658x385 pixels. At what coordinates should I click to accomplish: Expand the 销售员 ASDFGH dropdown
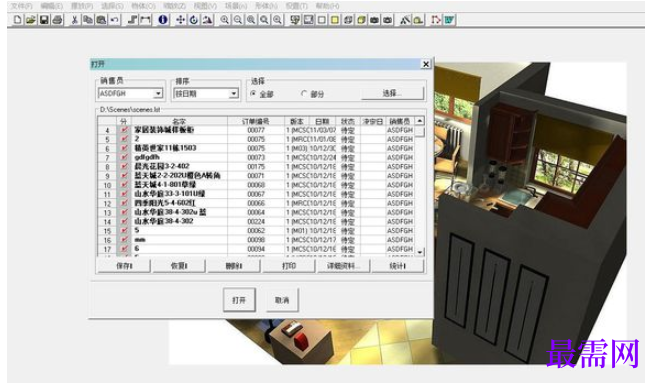click(158, 93)
